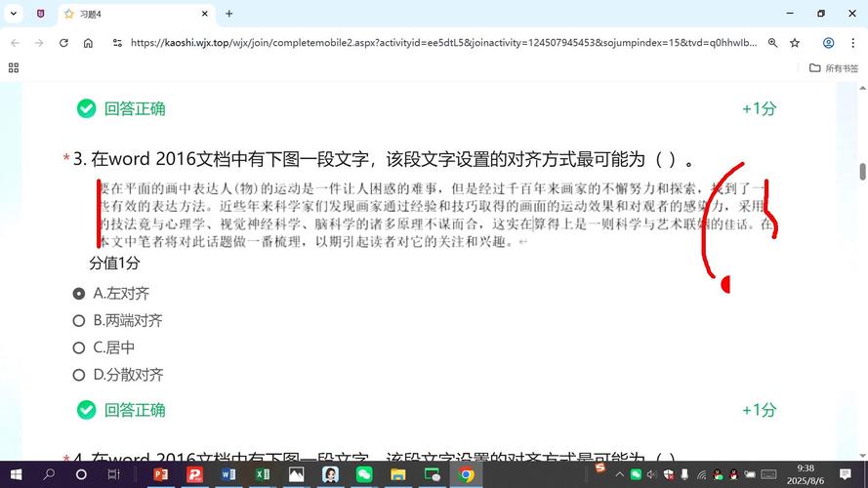Select option C.居中
This screenshot has width=868, height=488.
point(103,347)
